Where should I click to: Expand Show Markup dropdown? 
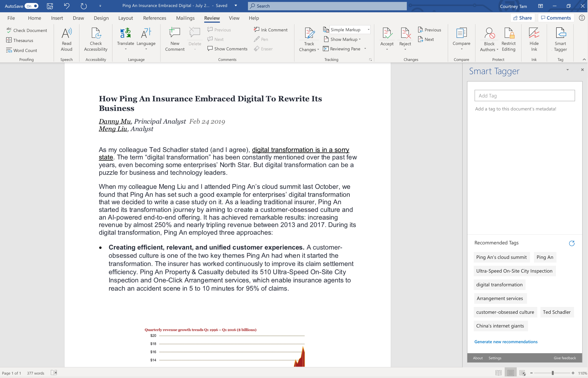click(359, 39)
